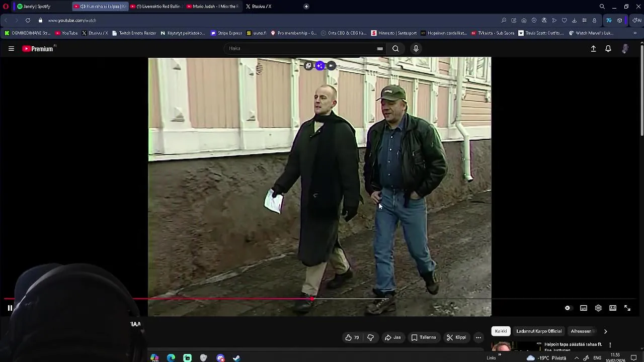Start voice search with microphone icon
This screenshot has width=644, height=362.
416,49
